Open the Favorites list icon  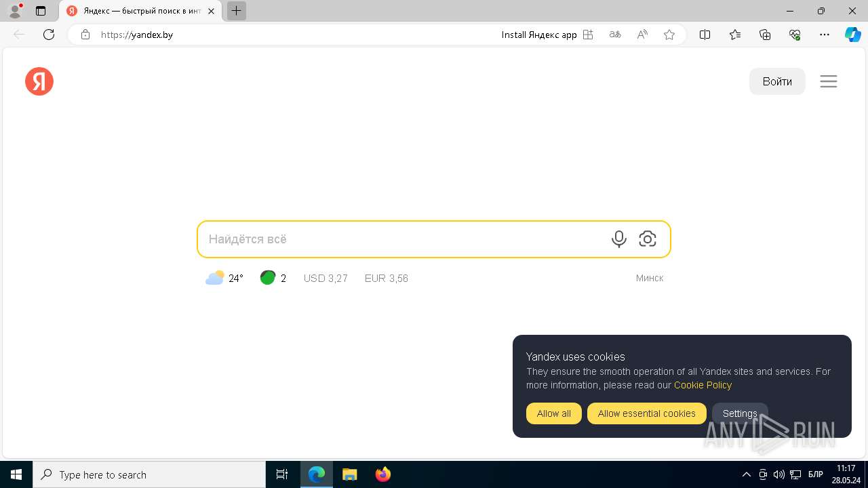click(735, 35)
